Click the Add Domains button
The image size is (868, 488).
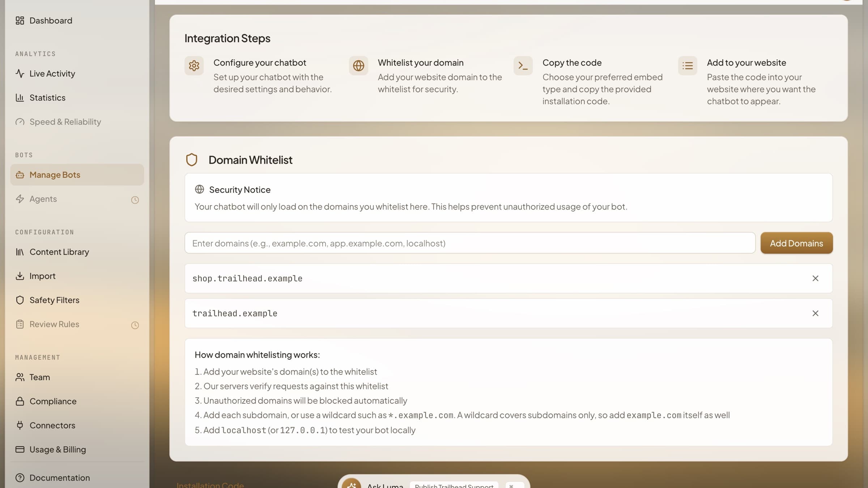796,243
